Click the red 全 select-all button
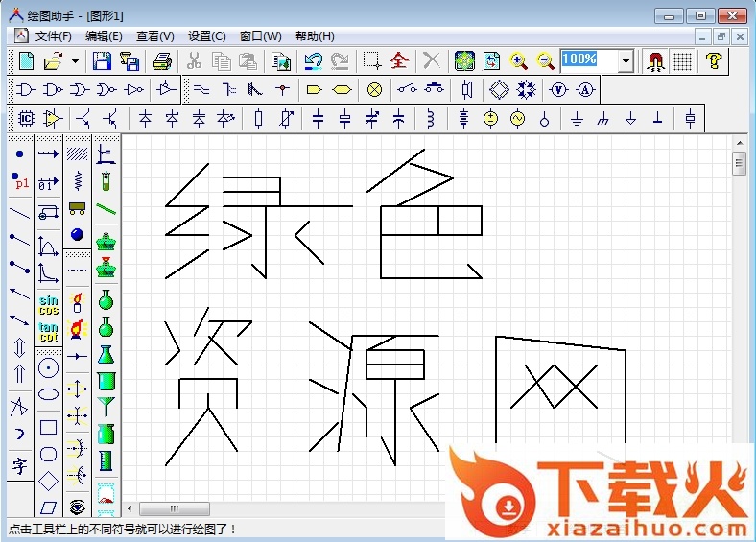 point(399,61)
